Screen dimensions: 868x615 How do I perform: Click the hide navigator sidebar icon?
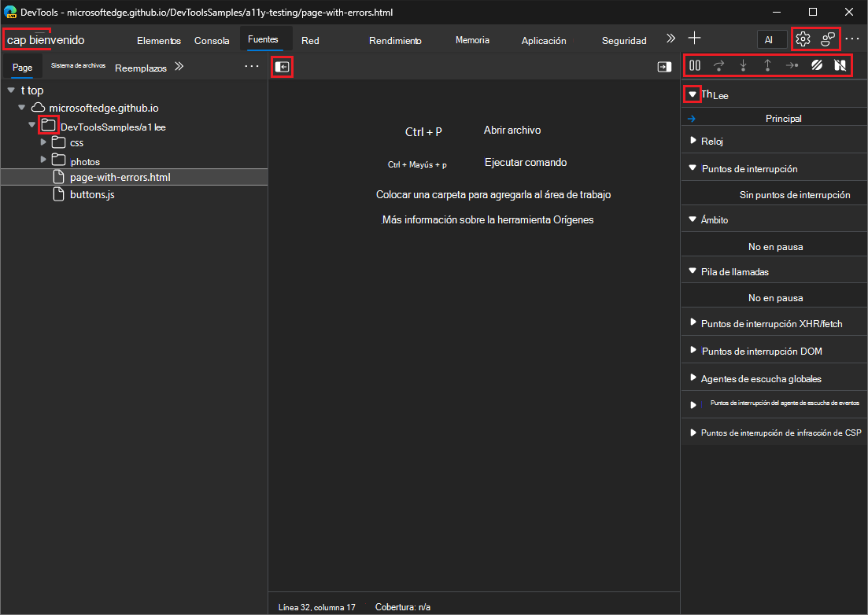pyautogui.click(x=283, y=67)
